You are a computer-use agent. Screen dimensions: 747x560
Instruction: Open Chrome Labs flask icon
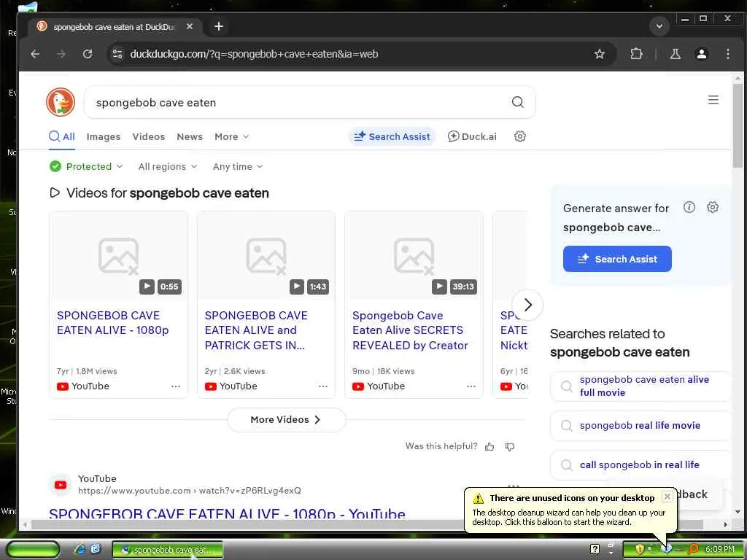pyautogui.click(x=675, y=54)
